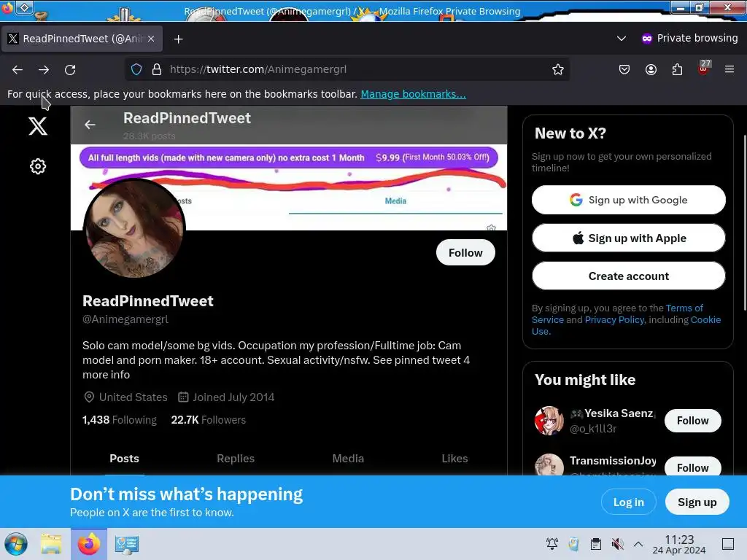
Task: Go back using profile header arrow
Action: click(90, 125)
